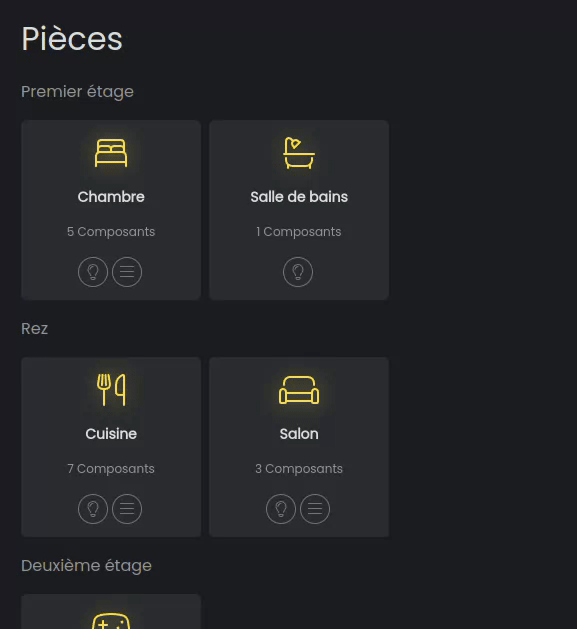Toggle the Chambre light bulb button
The width and height of the screenshot is (577, 629).
click(x=93, y=272)
